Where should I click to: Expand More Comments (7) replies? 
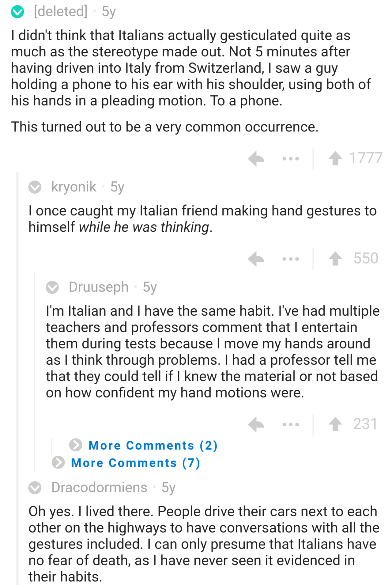[x=135, y=463]
